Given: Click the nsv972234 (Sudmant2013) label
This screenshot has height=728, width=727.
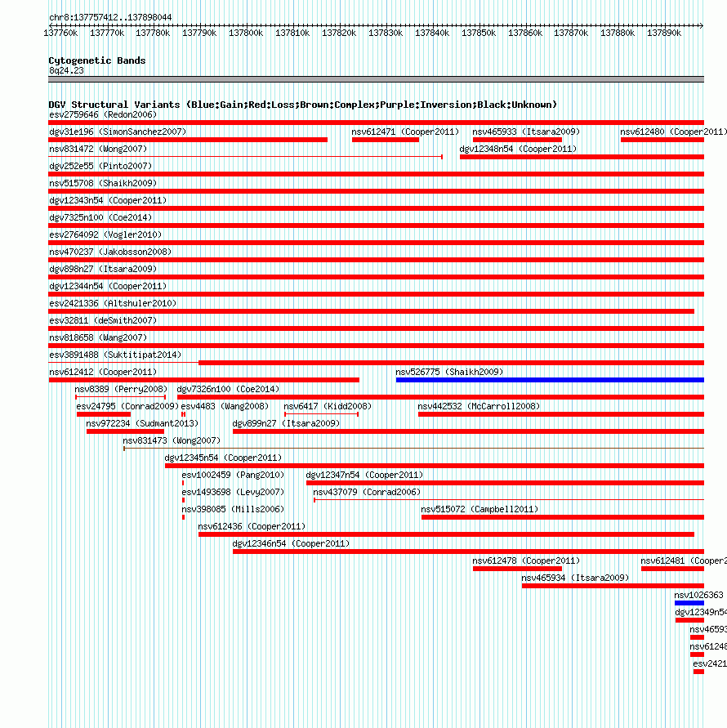Looking at the screenshot, I should 142,424.
